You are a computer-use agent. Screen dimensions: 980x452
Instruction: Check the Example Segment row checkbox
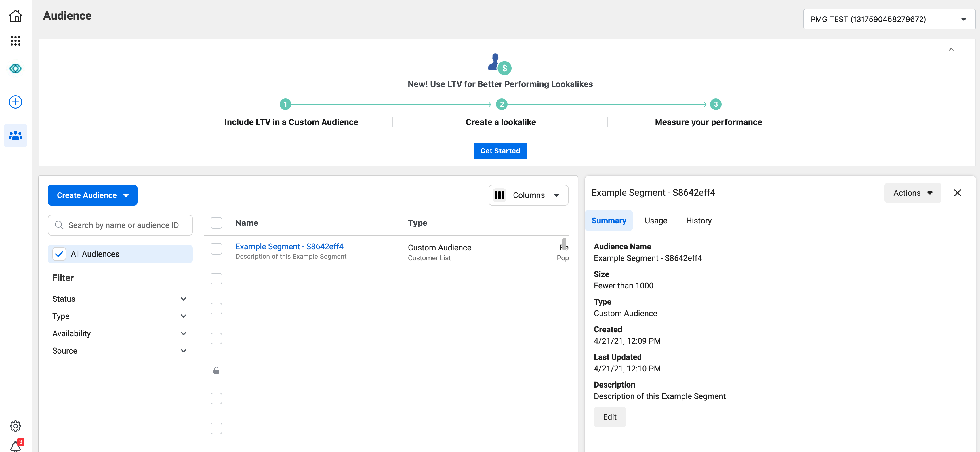click(216, 249)
